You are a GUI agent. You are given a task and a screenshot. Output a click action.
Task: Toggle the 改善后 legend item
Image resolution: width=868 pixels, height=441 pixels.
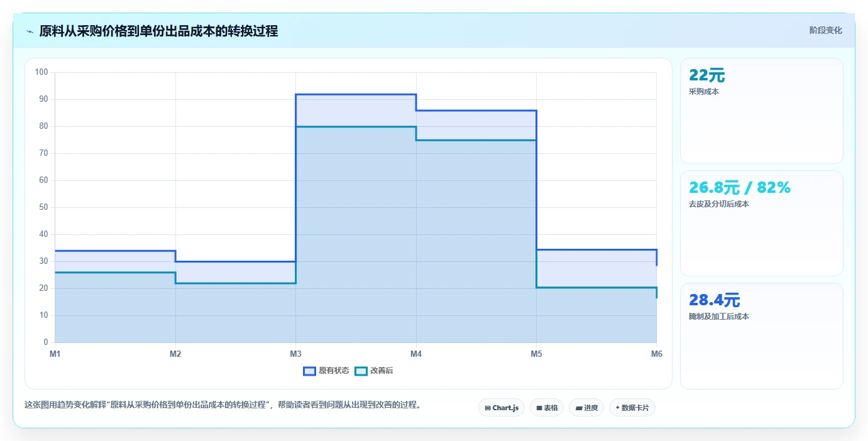[374, 371]
